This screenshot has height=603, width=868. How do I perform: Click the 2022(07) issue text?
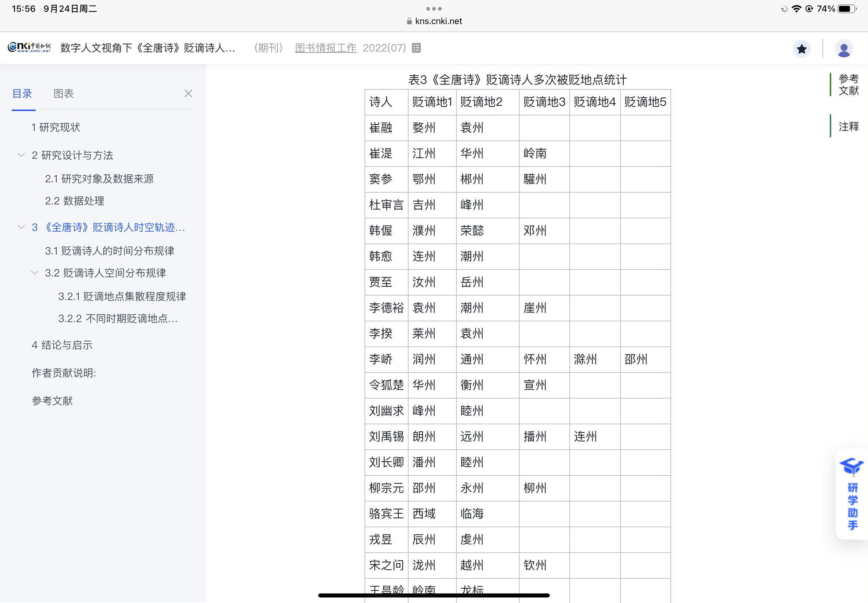[x=384, y=48]
